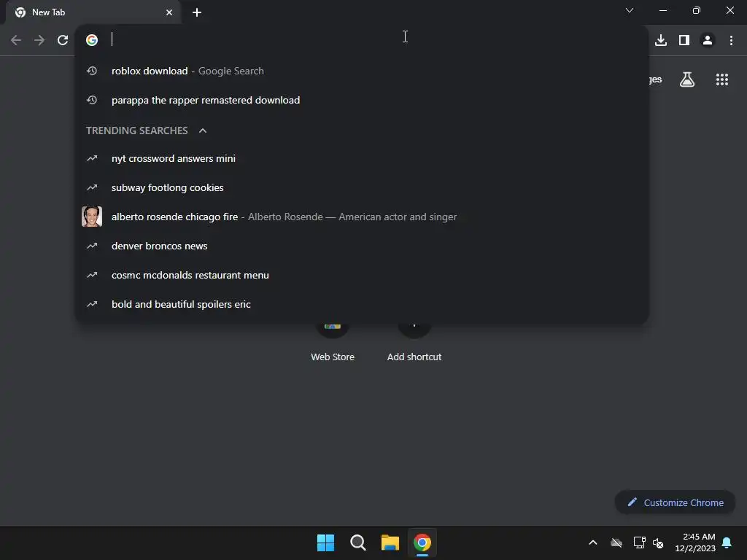Open network status tray icon
Viewport: 747px width, 560px height.
click(639, 542)
